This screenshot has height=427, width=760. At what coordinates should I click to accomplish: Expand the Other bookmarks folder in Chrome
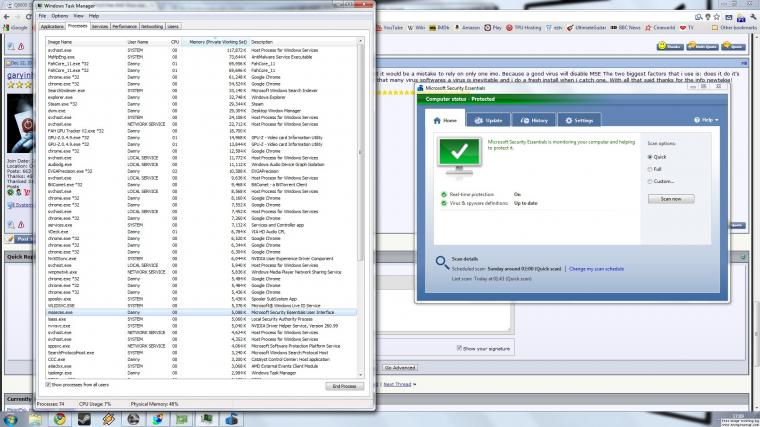click(734, 28)
